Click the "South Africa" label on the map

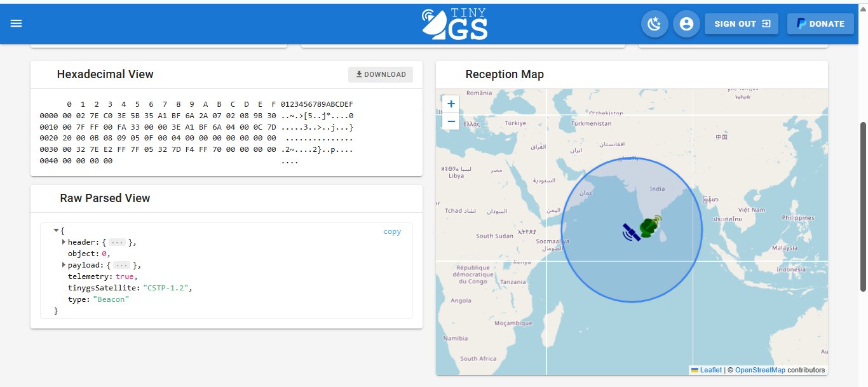[478, 359]
